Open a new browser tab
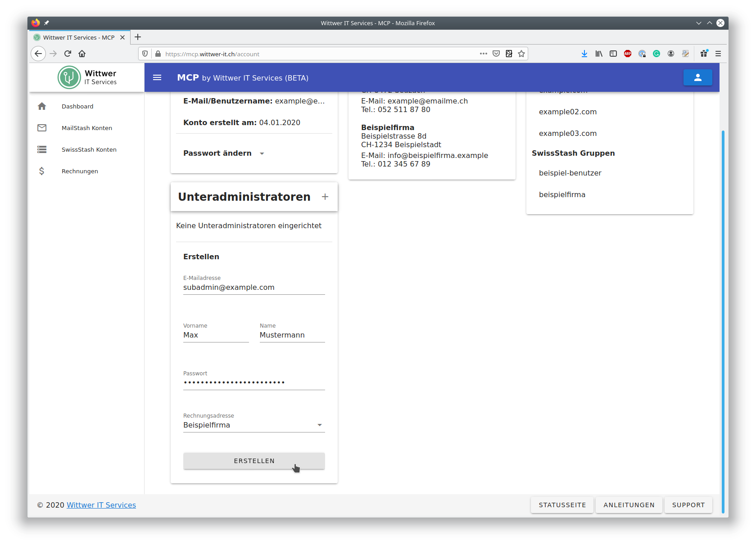 [138, 37]
